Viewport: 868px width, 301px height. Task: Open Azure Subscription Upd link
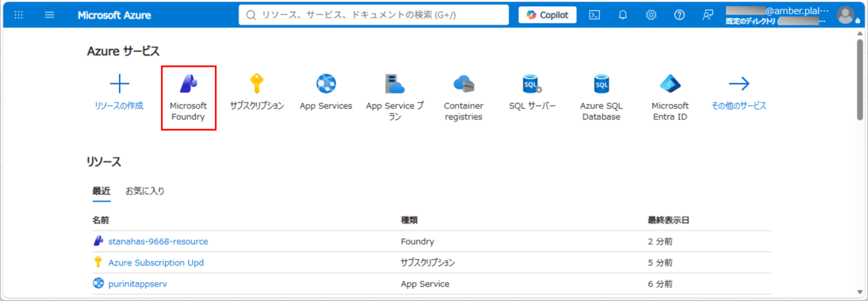tap(156, 263)
